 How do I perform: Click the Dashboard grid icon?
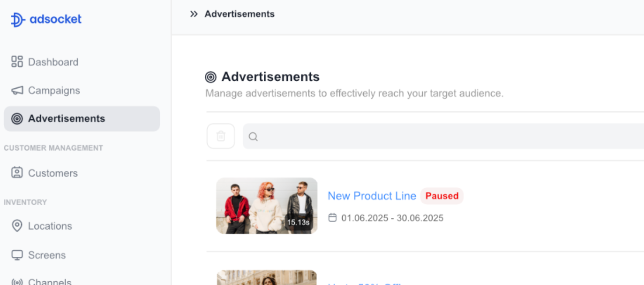[17, 62]
